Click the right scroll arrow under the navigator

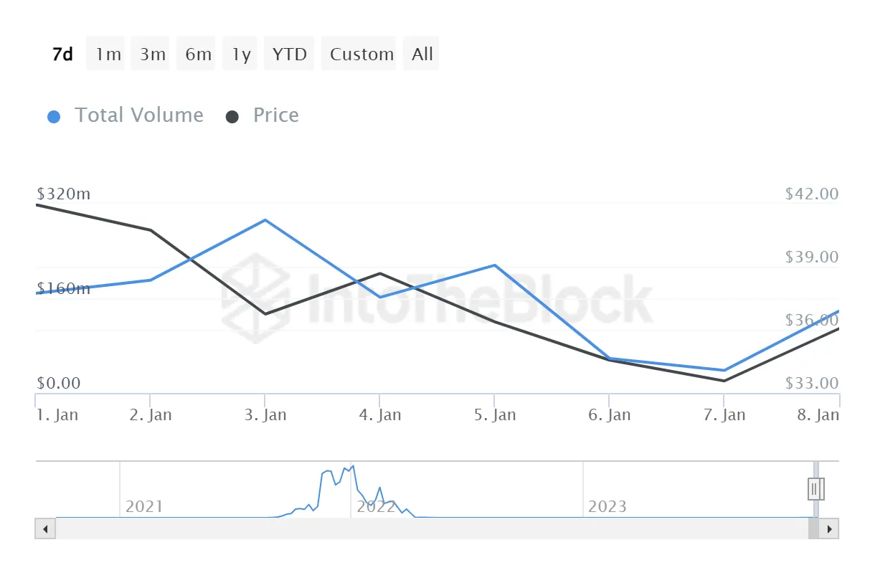click(828, 528)
